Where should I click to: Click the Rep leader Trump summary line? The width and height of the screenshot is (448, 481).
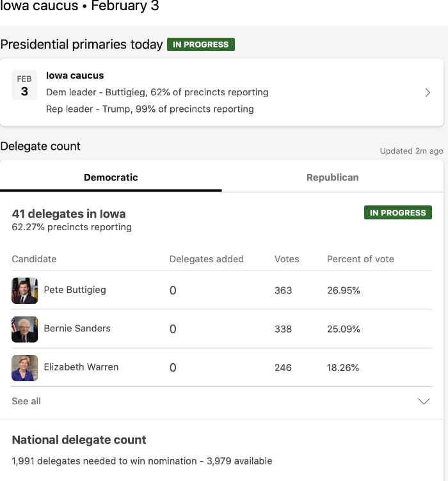tap(150, 109)
